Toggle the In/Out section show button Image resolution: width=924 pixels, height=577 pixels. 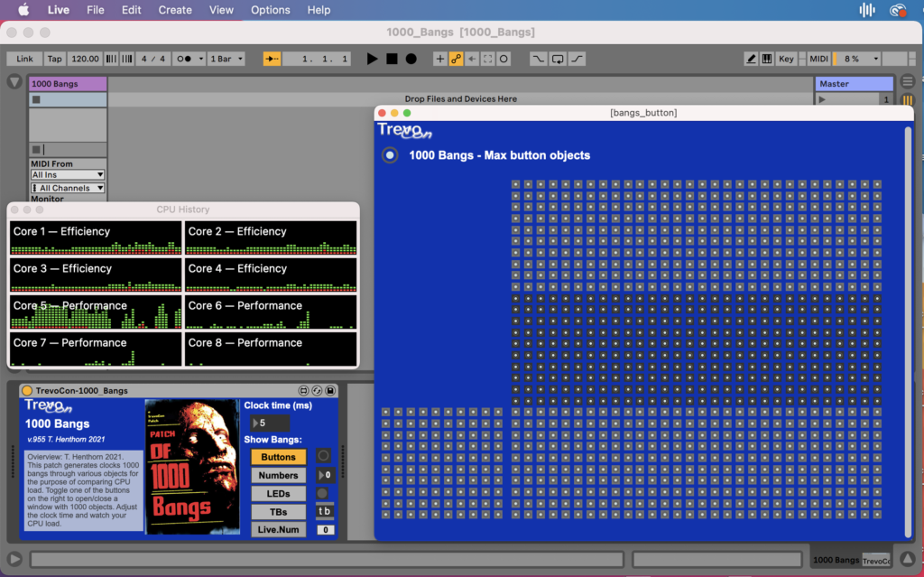pos(908,82)
